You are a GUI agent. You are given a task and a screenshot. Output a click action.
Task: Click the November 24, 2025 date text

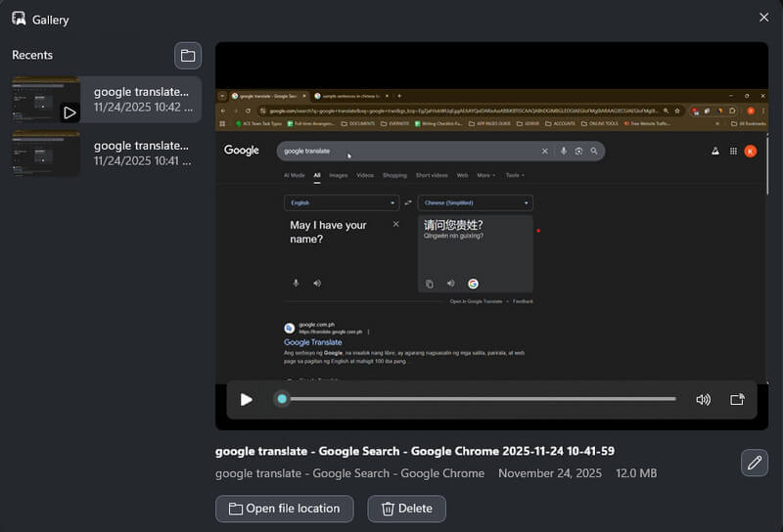pyautogui.click(x=550, y=473)
